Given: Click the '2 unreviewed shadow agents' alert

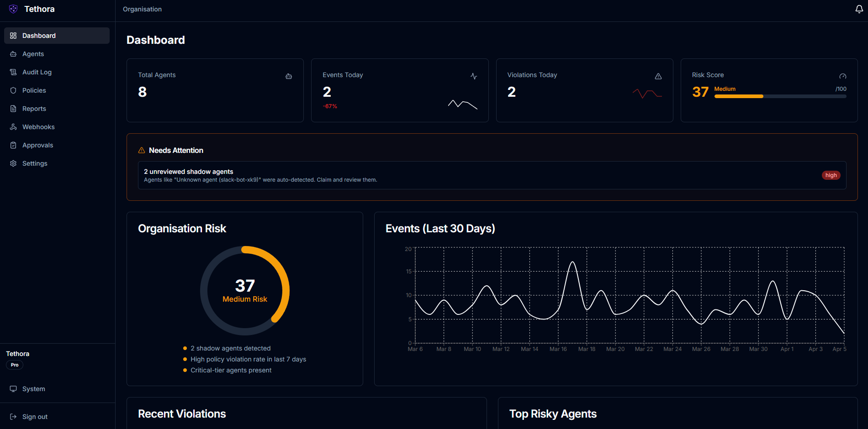Looking at the screenshot, I should 188,172.
